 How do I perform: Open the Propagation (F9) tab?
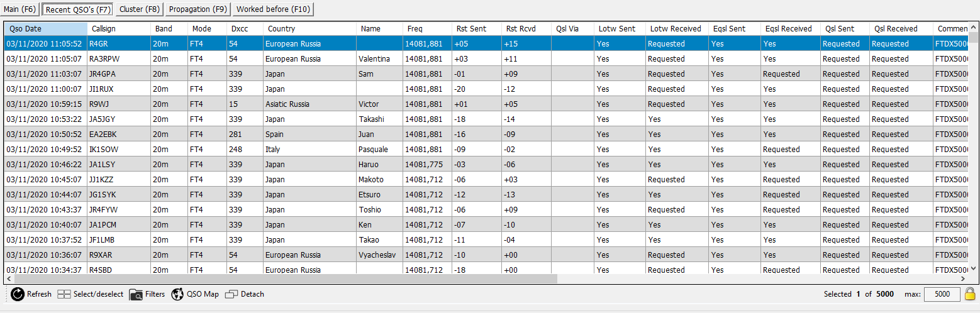[x=198, y=9]
